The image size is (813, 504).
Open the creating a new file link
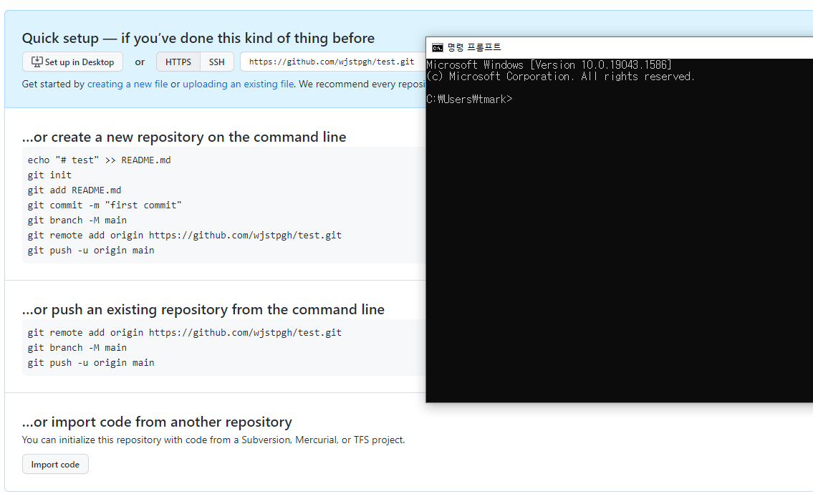coord(128,84)
